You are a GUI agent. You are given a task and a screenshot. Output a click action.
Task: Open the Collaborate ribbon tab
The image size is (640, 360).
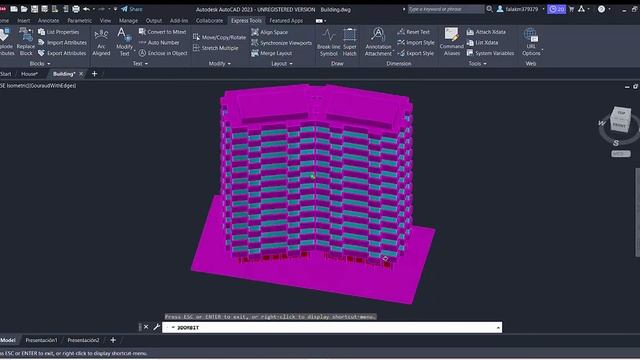tap(209, 20)
